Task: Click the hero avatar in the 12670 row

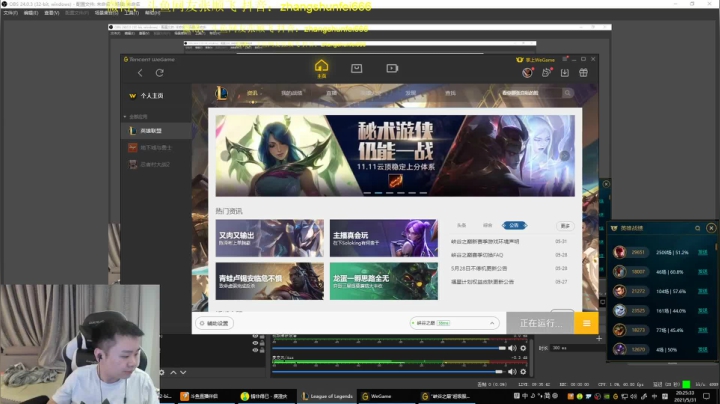Action: click(619, 349)
